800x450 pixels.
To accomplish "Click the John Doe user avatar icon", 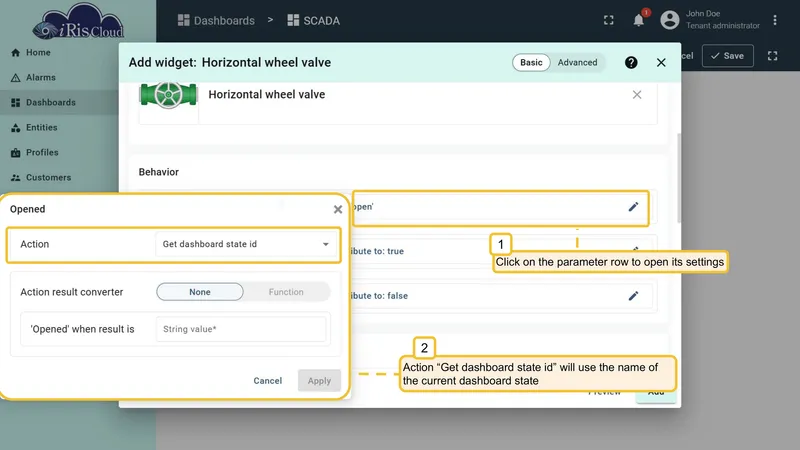I will 670,20.
